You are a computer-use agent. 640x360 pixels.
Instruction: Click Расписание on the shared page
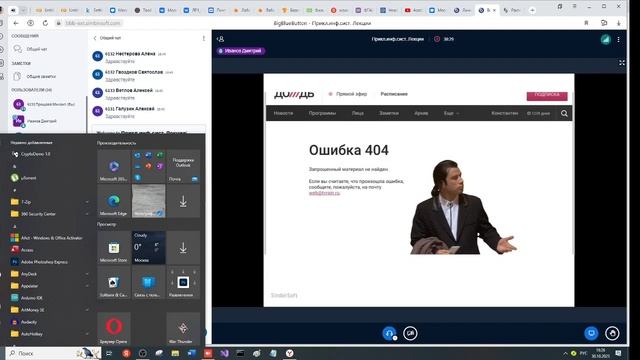point(394,94)
